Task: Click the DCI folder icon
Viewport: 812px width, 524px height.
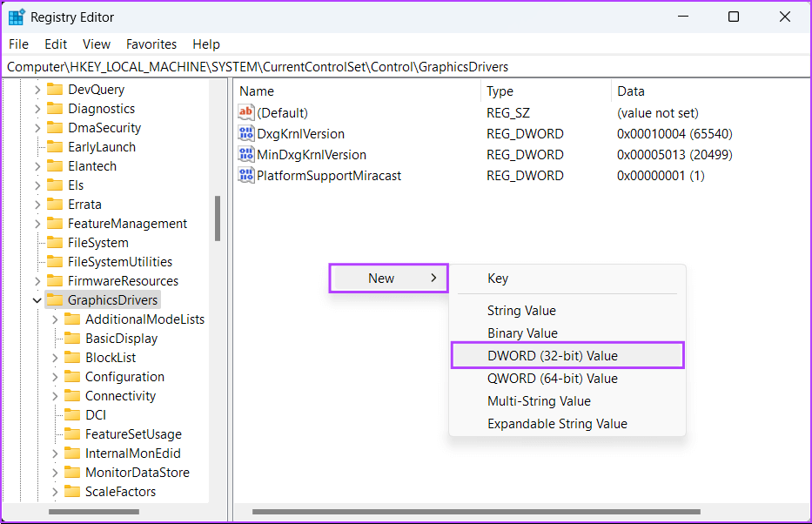Action: tap(72, 415)
